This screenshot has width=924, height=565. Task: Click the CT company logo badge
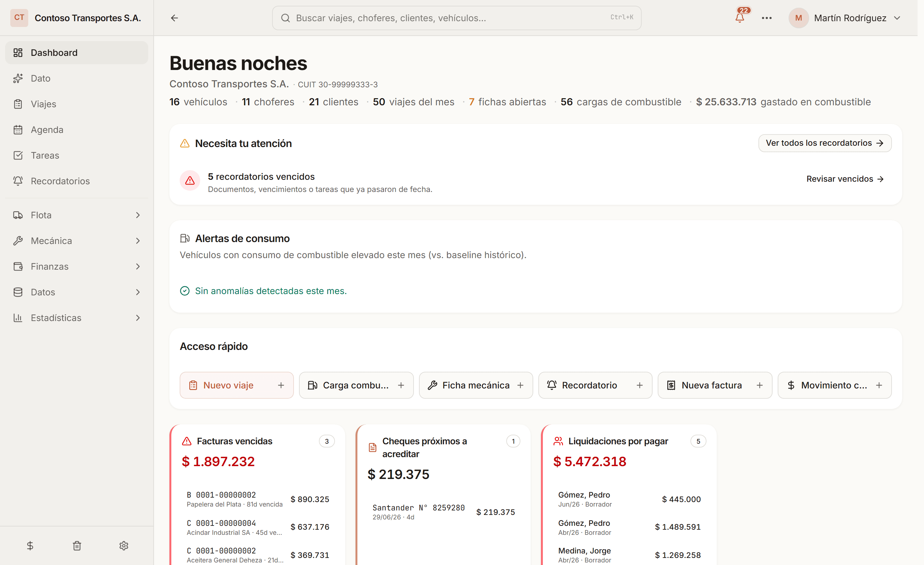[x=19, y=18]
